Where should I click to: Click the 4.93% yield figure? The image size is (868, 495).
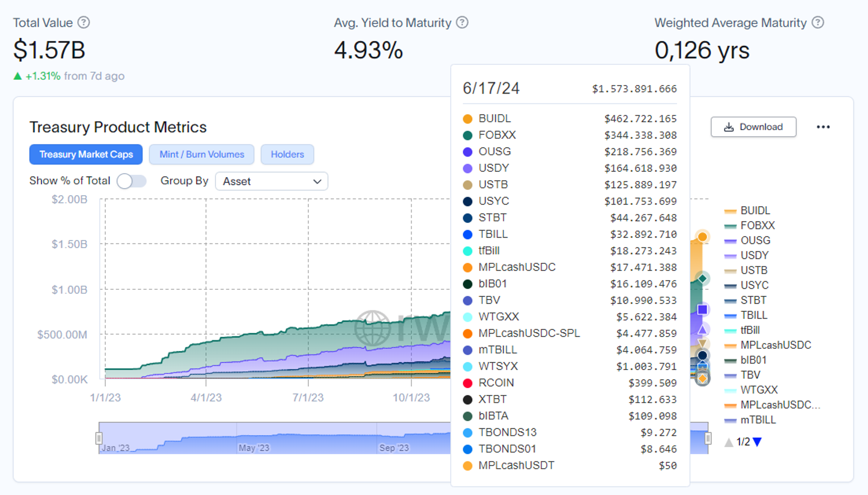click(368, 50)
